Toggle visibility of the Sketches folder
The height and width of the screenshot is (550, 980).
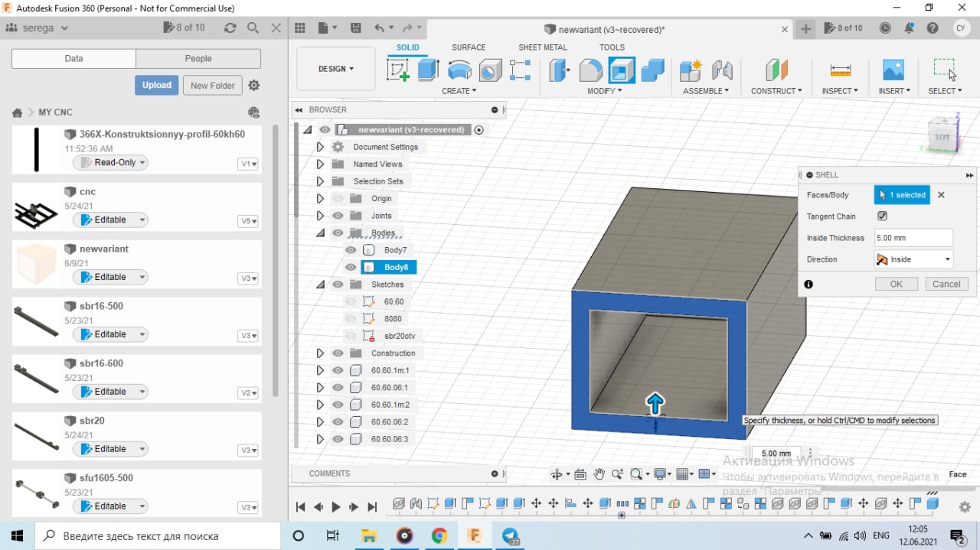338,285
